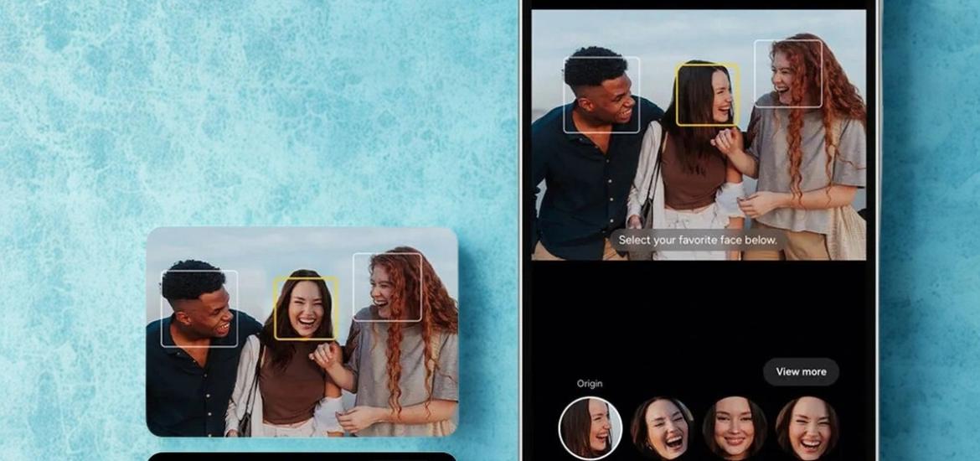
Task: Click the "Select your favorite face below." hint
Action: click(x=698, y=240)
